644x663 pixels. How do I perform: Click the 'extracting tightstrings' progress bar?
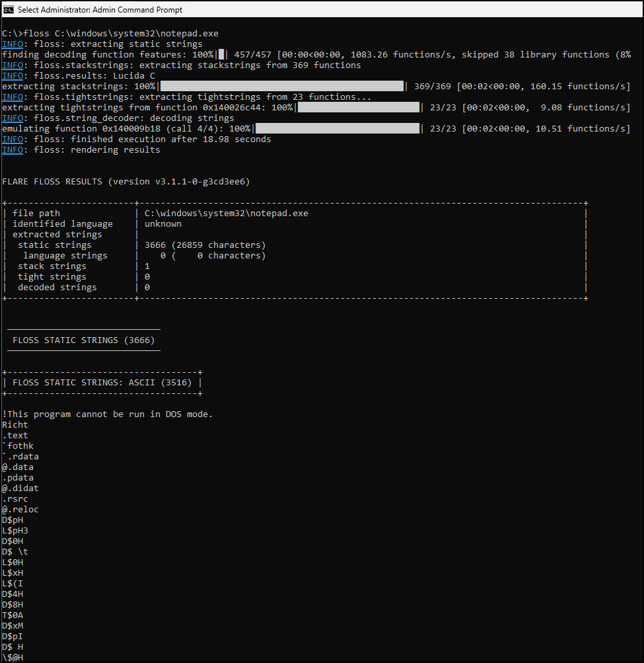coord(359,107)
